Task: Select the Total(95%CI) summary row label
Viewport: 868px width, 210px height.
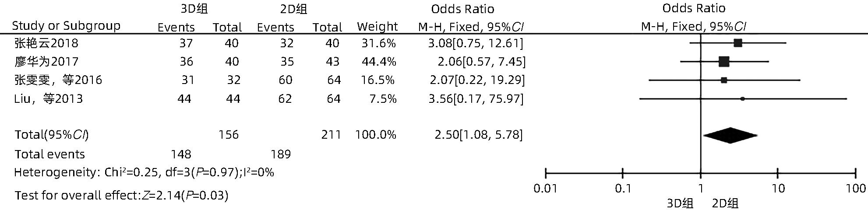Action: pyautogui.click(x=52, y=135)
